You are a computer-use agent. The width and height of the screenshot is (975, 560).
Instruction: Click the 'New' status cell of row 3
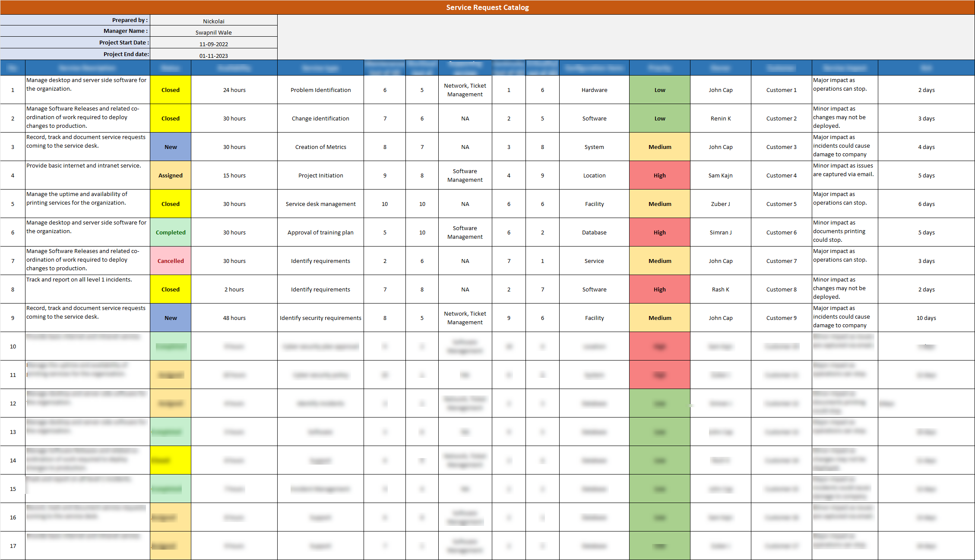pyautogui.click(x=170, y=147)
